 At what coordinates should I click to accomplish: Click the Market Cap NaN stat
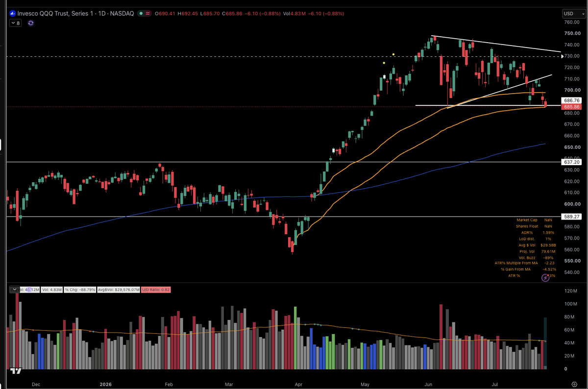pyautogui.click(x=534, y=220)
